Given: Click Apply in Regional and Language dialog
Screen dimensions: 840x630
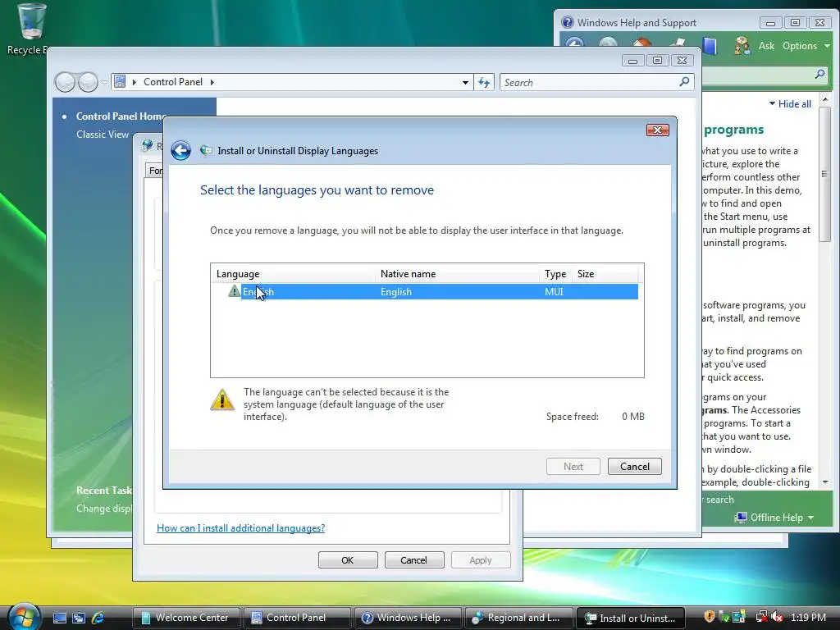Looking at the screenshot, I should pos(481,559).
